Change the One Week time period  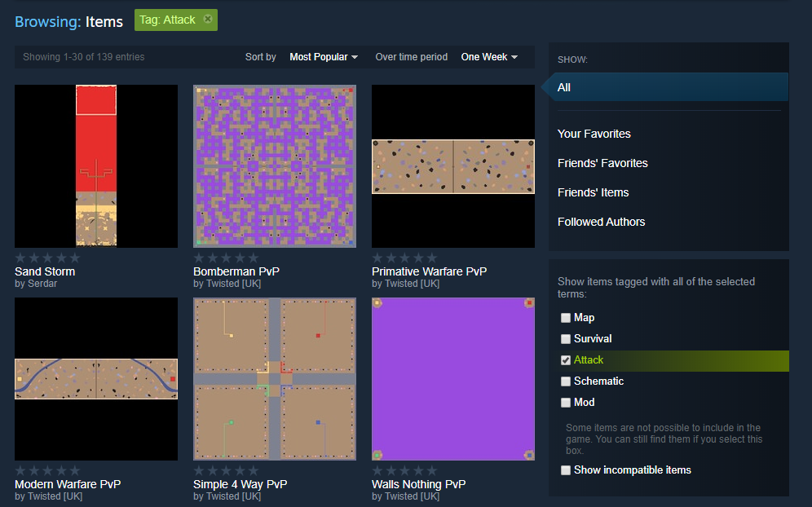pos(488,57)
